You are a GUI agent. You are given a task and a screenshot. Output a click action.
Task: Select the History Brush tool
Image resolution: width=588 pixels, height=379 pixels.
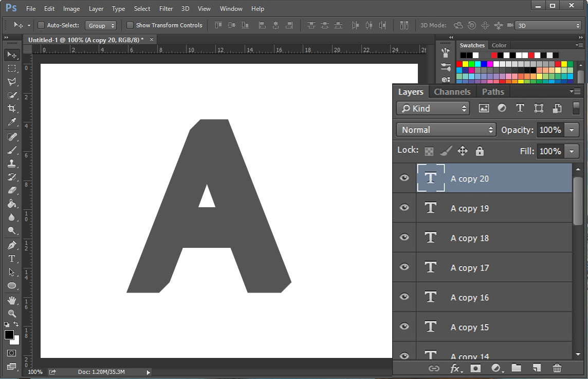coord(12,177)
